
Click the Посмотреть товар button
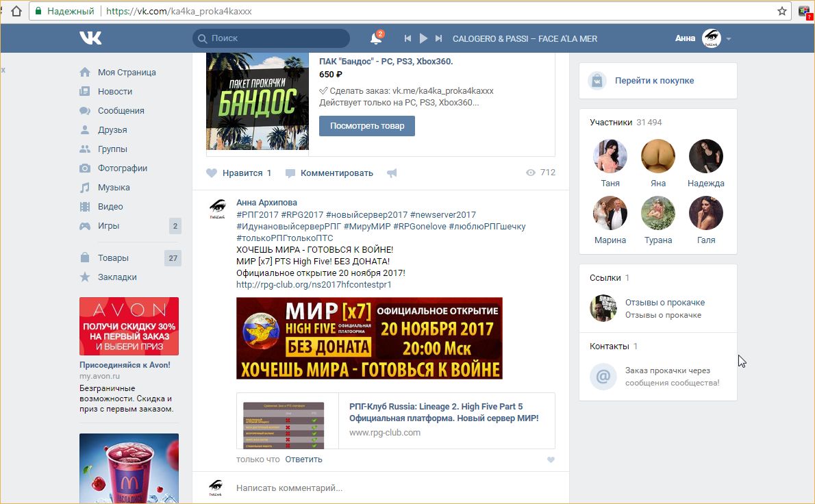click(x=366, y=126)
